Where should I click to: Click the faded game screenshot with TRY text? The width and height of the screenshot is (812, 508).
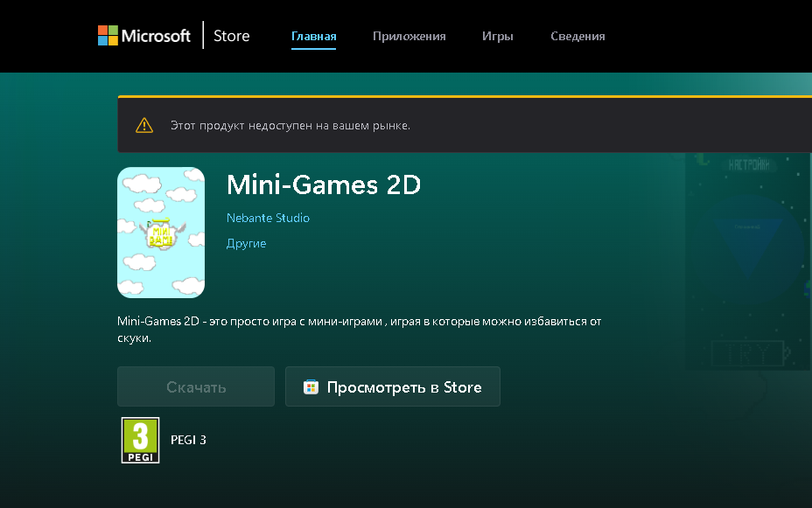(x=748, y=262)
